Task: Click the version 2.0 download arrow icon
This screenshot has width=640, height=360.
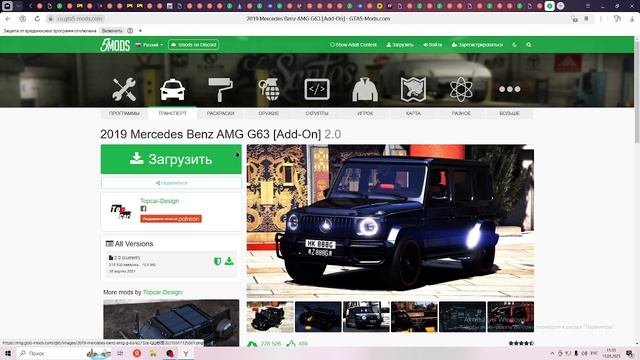Action: [229, 261]
